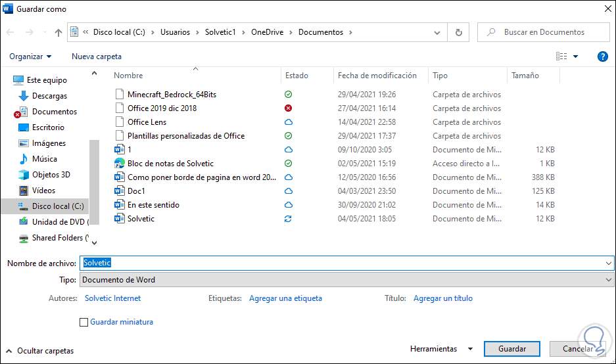Click the view layout icon
The width and height of the screenshot is (616, 364).
(561, 57)
